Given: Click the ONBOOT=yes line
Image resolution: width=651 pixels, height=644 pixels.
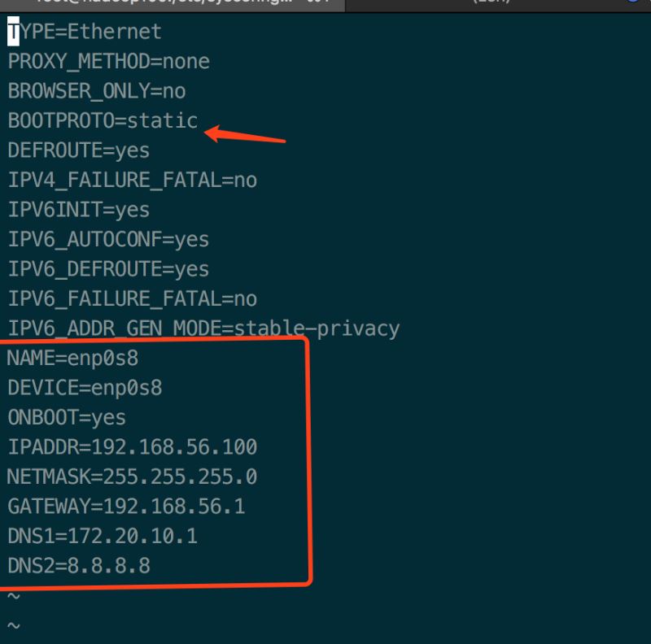Looking at the screenshot, I should tap(68, 417).
